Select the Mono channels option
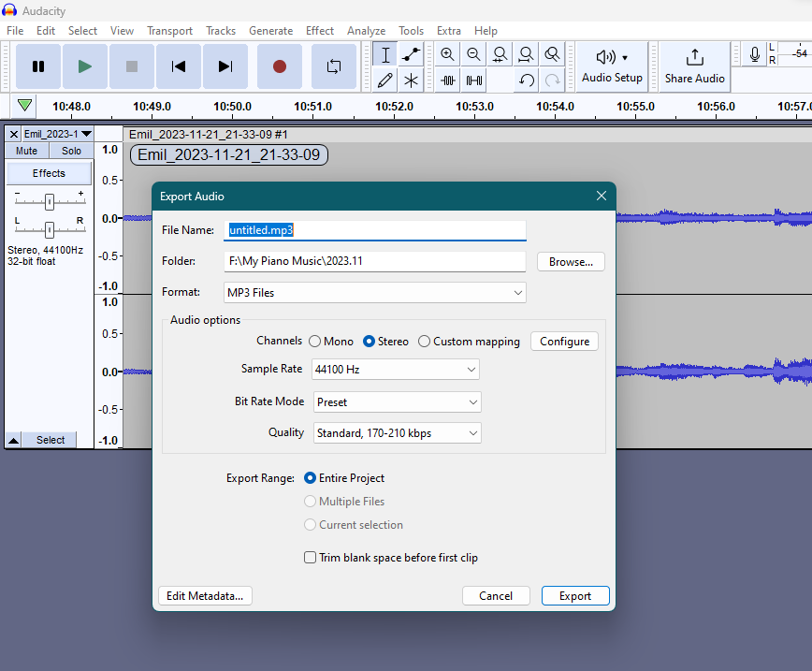812x671 pixels. click(x=315, y=341)
